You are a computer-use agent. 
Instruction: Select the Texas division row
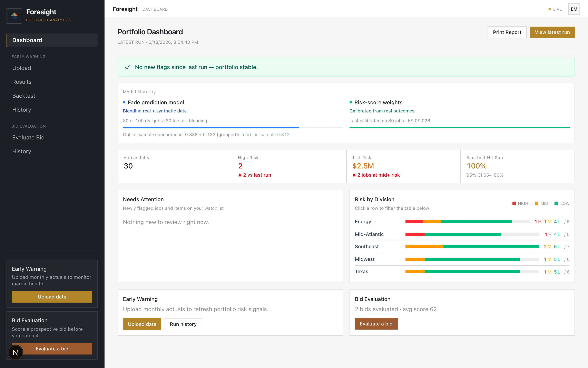click(462, 272)
